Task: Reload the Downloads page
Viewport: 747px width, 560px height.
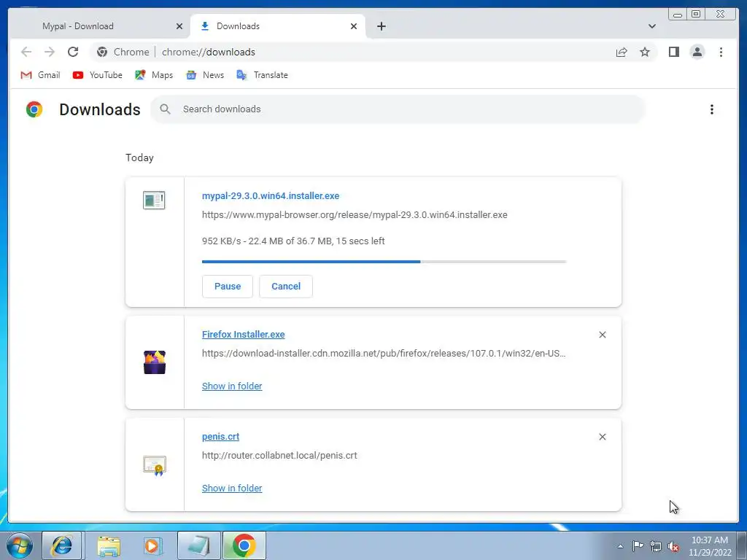Action: [x=73, y=52]
